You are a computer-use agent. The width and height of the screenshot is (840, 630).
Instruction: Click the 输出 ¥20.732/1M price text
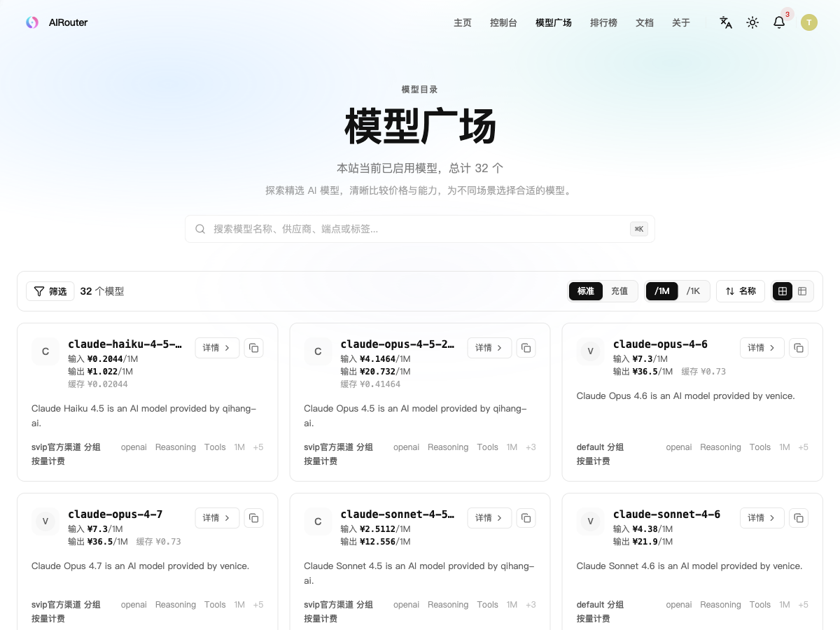pos(375,372)
